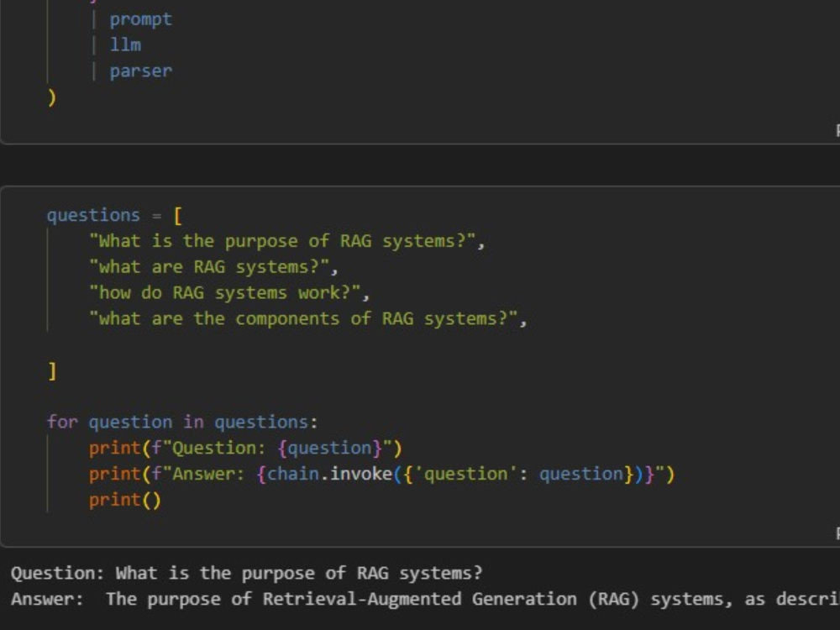Click the 'questions = [' line

(114, 215)
